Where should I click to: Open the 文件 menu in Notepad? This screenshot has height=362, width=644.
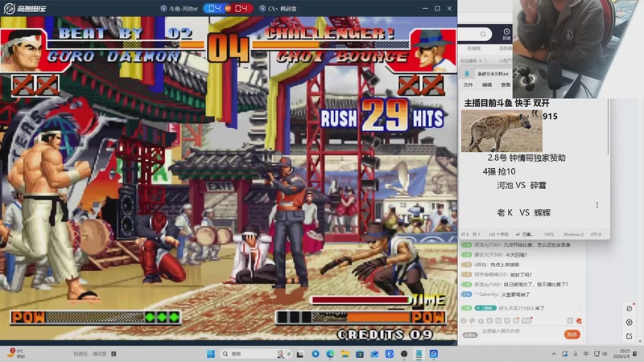[468, 85]
